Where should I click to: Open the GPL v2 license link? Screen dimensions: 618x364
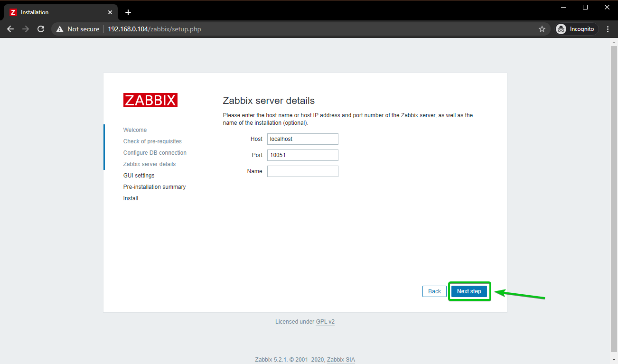[x=325, y=322]
